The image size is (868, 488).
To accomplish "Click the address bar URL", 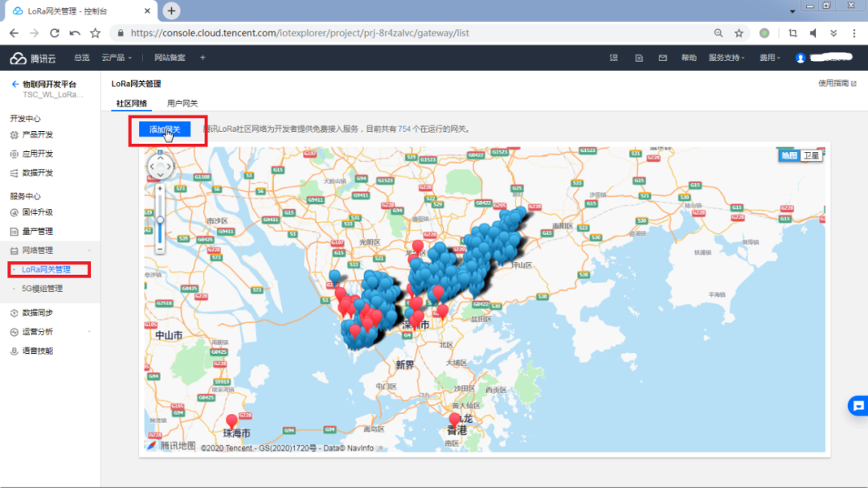I will point(300,33).
